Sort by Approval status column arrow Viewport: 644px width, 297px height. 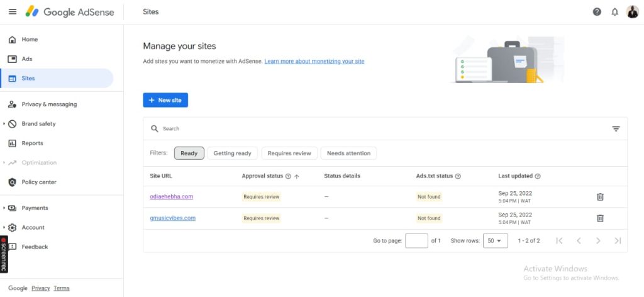(296, 177)
